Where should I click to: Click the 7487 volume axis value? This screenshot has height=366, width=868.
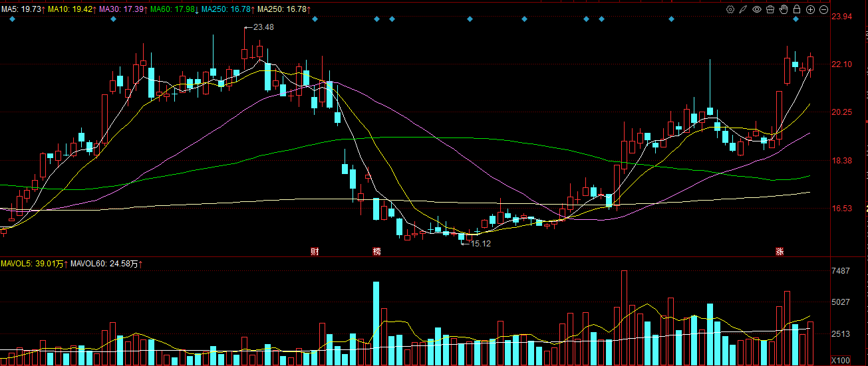pos(841,271)
